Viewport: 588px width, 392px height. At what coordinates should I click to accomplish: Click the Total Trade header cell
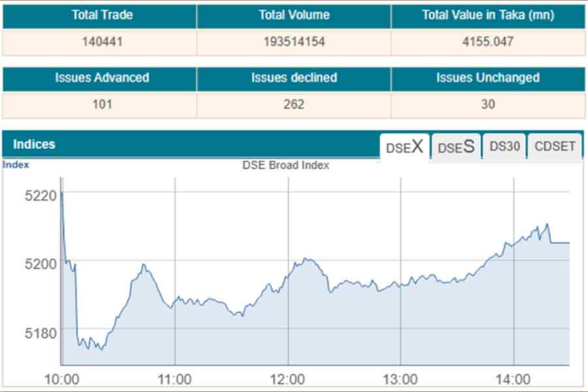pyautogui.click(x=99, y=15)
